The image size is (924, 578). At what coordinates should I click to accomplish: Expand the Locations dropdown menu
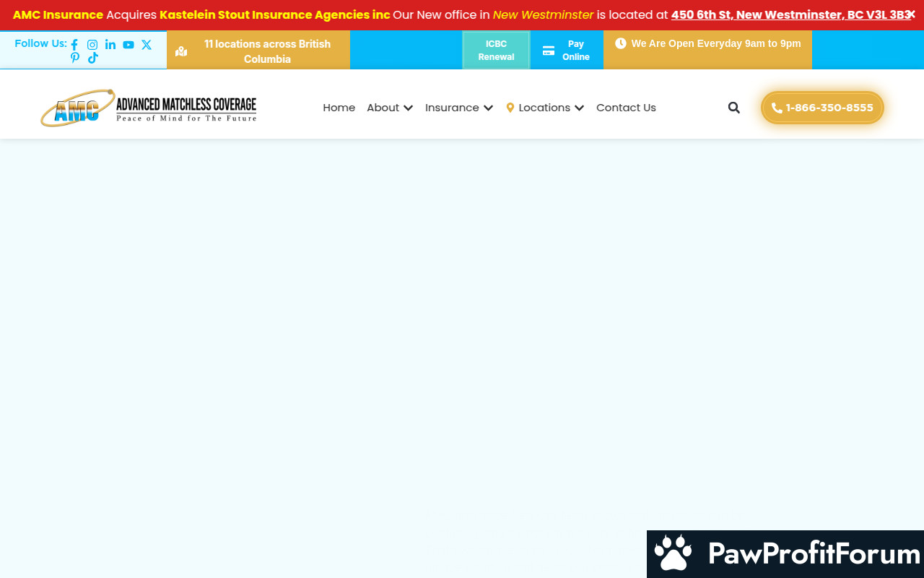click(x=545, y=108)
